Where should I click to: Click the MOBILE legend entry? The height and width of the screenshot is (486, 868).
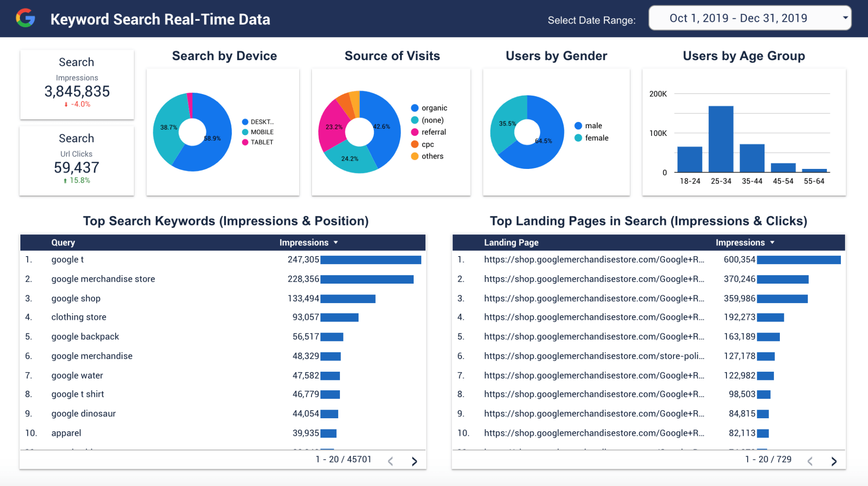click(258, 132)
